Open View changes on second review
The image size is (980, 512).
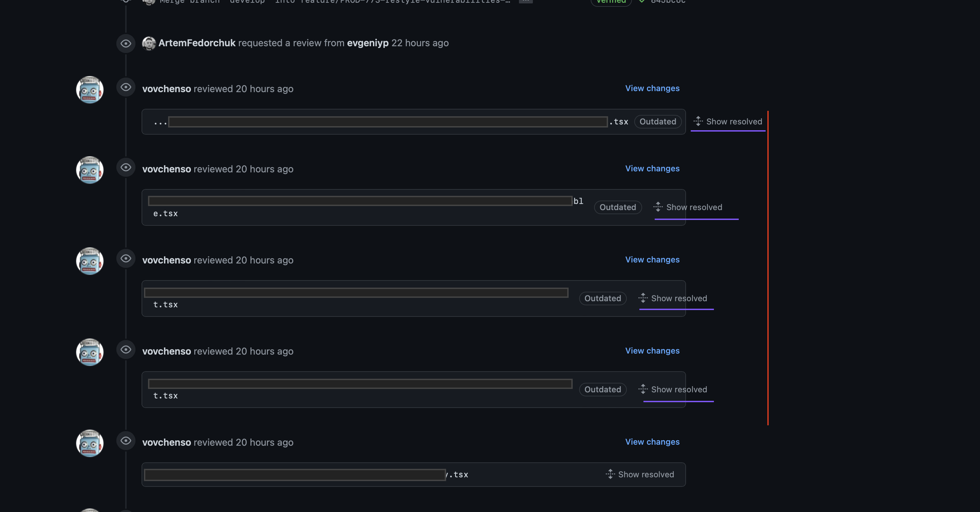652,168
